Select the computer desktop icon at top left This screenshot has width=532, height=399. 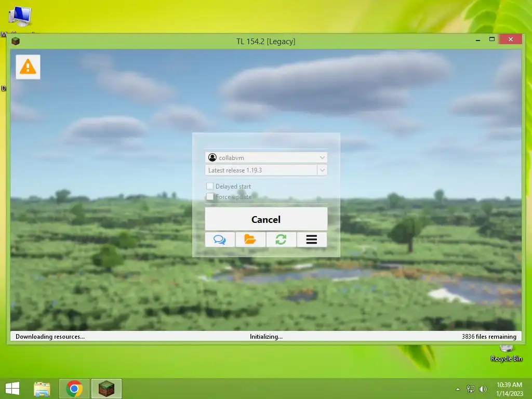click(20, 17)
